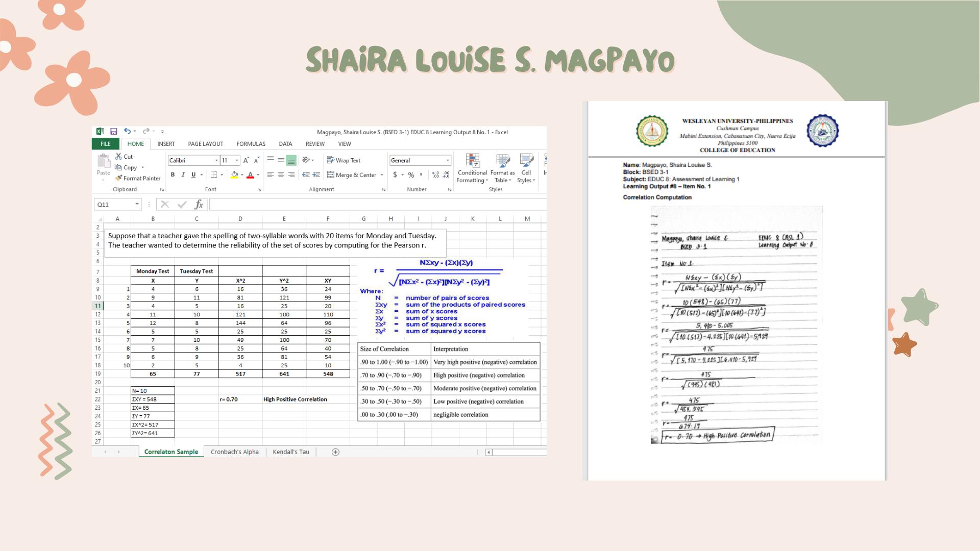980x551 pixels.
Task: Click the green FILE button
Action: [106, 144]
